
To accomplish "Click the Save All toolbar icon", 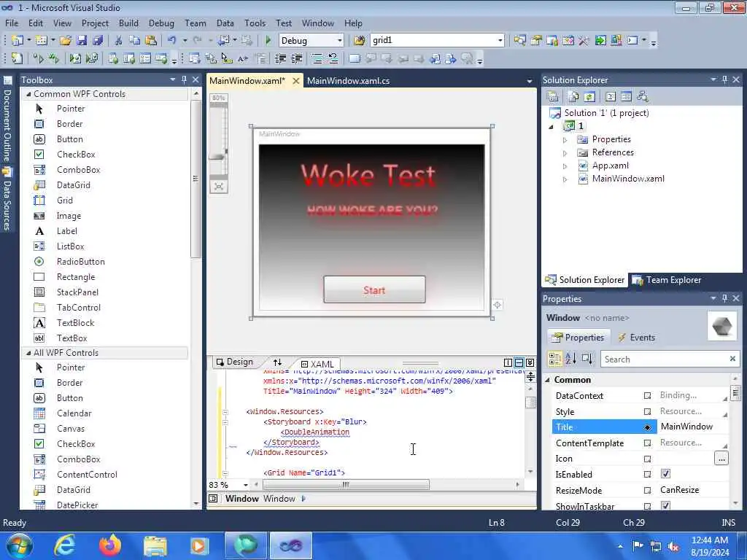I will point(97,41).
